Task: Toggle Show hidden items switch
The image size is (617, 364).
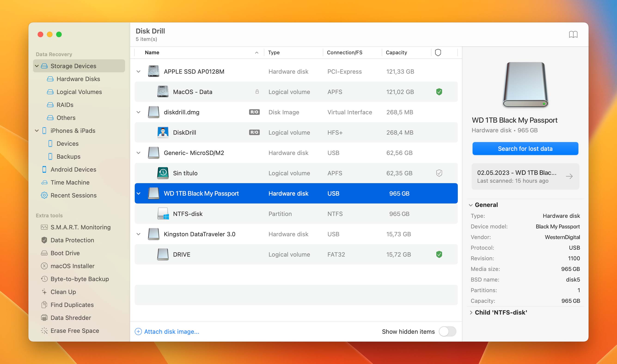Action: [x=447, y=332]
